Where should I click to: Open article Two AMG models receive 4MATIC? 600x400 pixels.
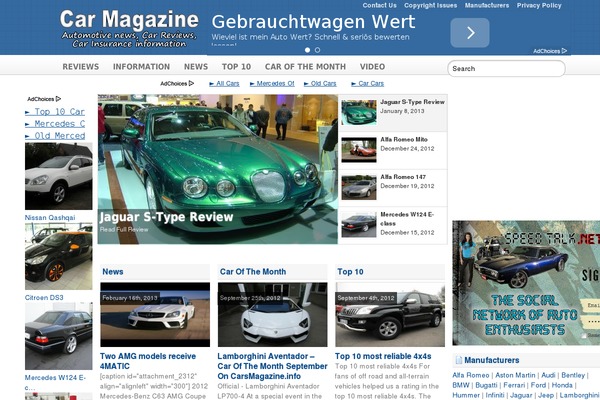[x=148, y=361]
